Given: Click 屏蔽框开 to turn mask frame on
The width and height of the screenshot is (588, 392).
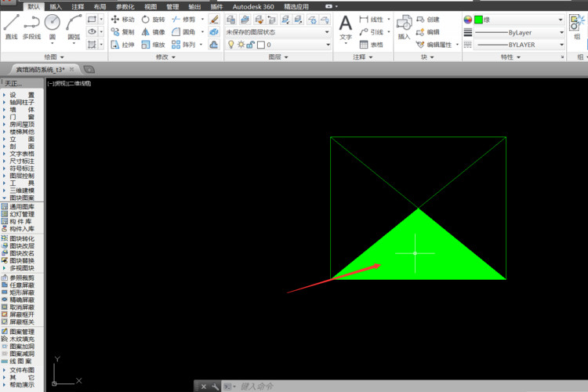Looking at the screenshot, I should point(18,314).
